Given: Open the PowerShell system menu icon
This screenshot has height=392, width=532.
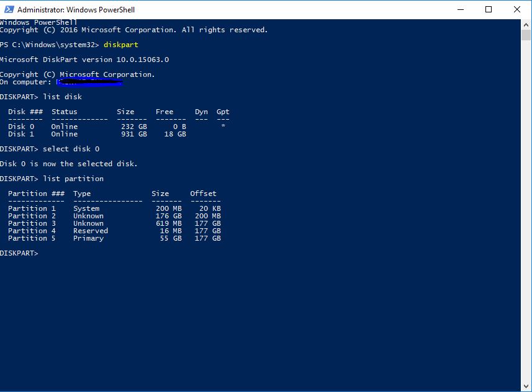Looking at the screenshot, I should pos(8,9).
